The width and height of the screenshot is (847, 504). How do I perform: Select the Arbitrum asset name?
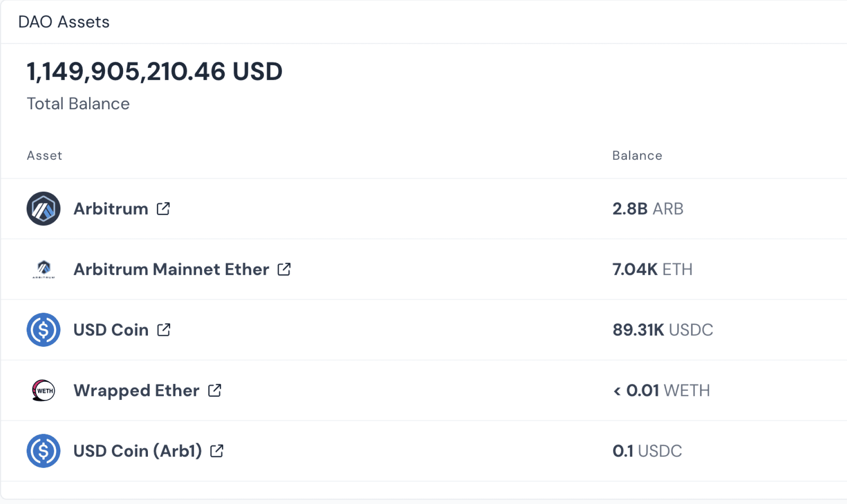click(111, 209)
